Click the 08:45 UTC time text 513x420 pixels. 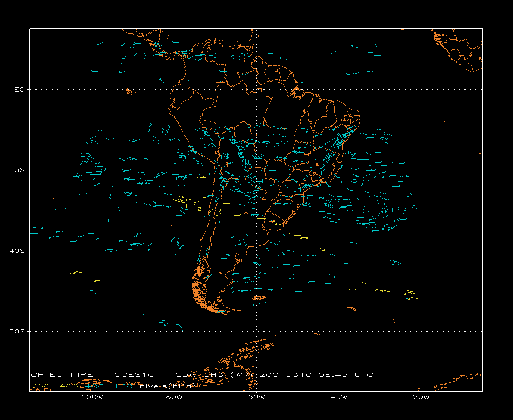tap(346, 375)
